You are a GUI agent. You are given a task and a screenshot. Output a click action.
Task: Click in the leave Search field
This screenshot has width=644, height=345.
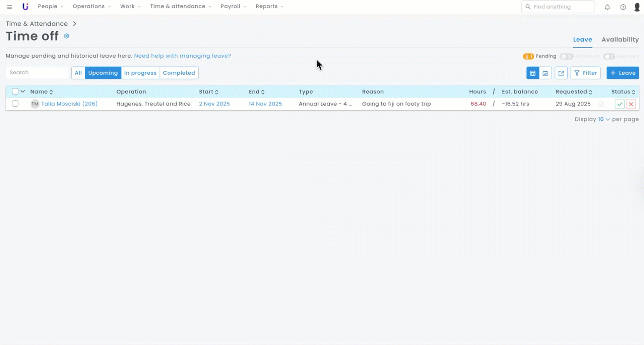tap(37, 73)
